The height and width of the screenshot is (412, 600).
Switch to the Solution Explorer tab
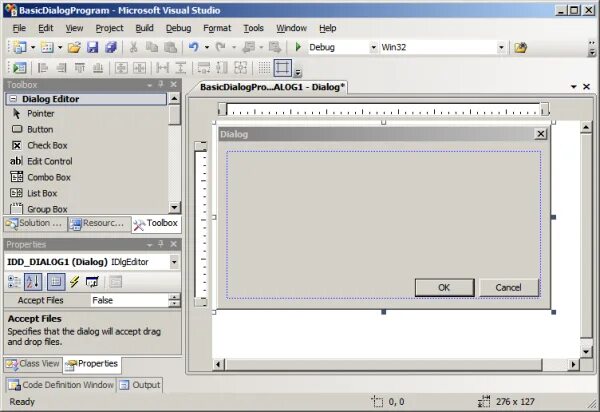pyautogui.click(x=35, y=224)
